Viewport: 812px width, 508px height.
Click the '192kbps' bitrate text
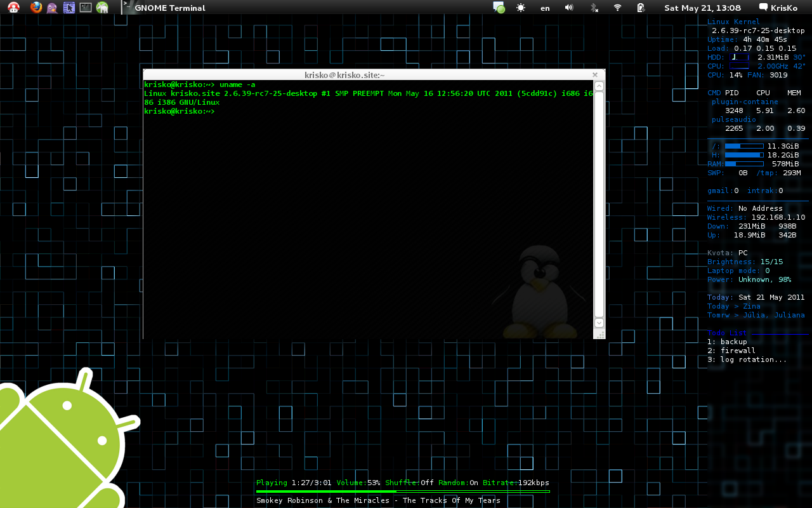coord(534,483)
